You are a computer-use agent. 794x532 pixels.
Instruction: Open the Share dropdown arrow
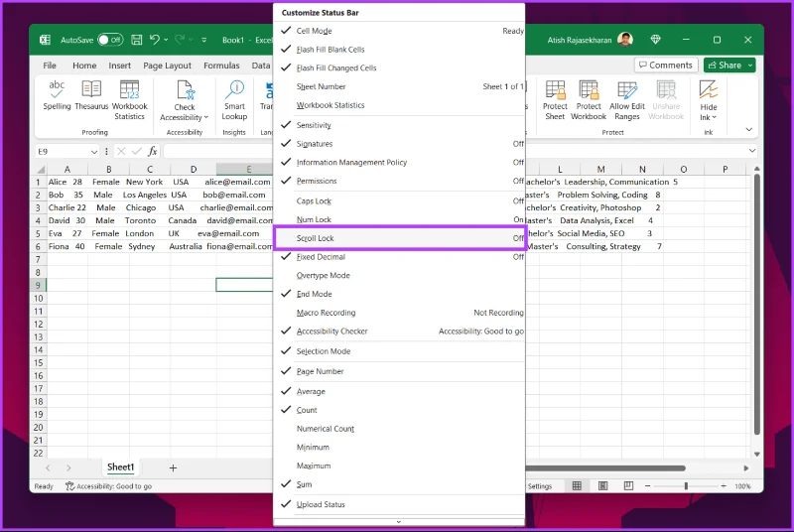coord(750,65)
